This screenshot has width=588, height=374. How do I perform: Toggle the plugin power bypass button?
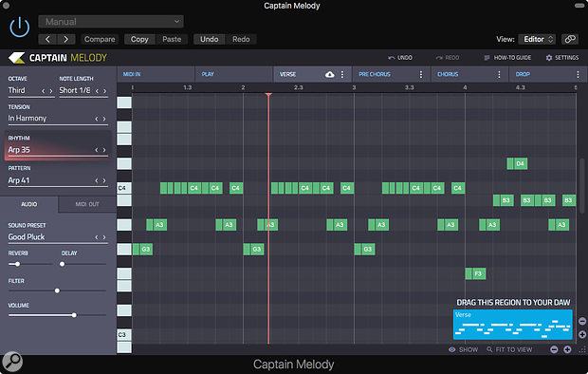pyautogui.click(x=20, y=28)
